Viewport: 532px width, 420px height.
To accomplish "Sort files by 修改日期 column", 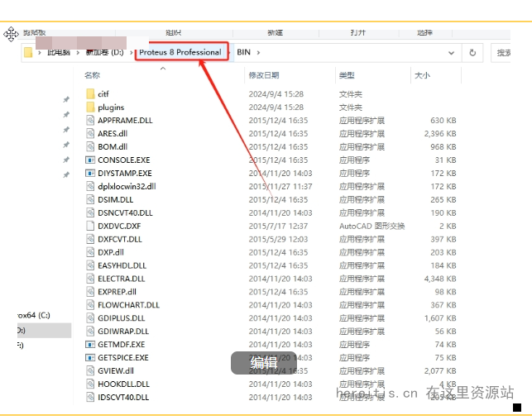I will point(264,75).
